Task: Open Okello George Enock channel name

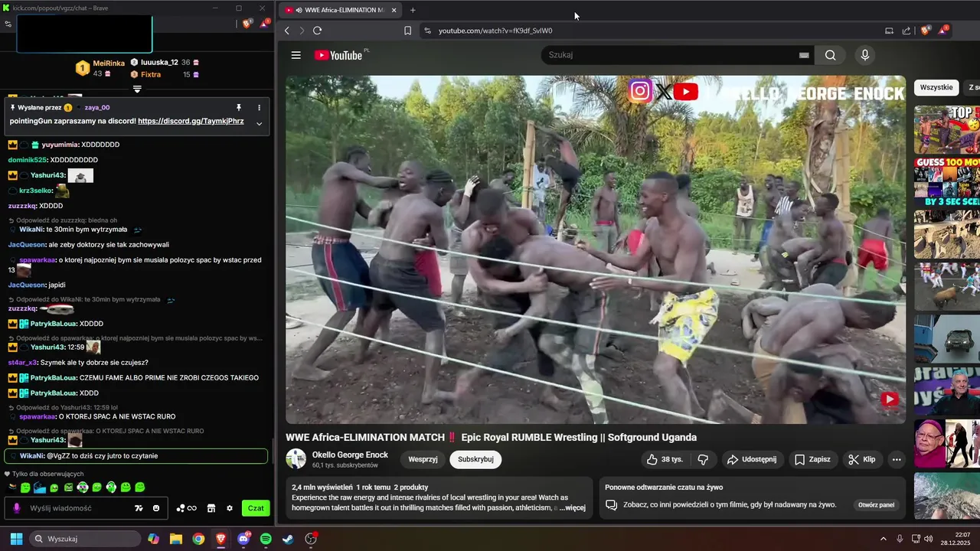Action: [350, 455]
